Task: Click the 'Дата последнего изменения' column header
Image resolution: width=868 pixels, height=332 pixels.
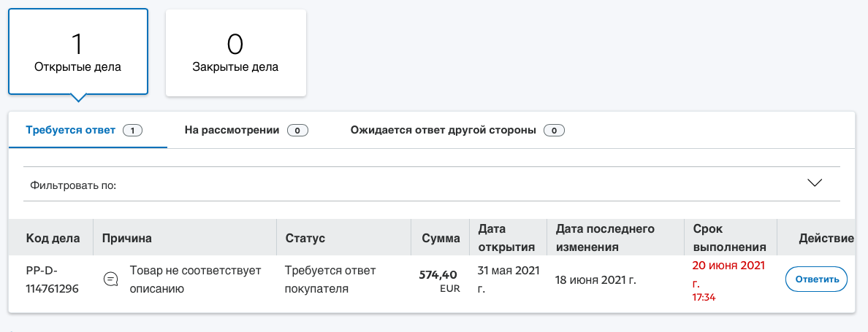Action: click(605, 238)
